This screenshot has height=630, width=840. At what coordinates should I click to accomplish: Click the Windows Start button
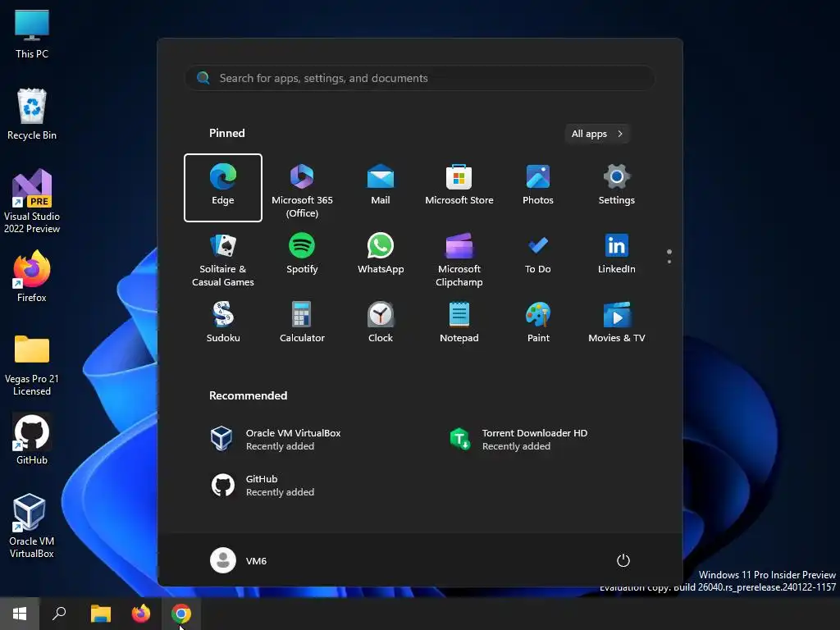coord(20,614)
